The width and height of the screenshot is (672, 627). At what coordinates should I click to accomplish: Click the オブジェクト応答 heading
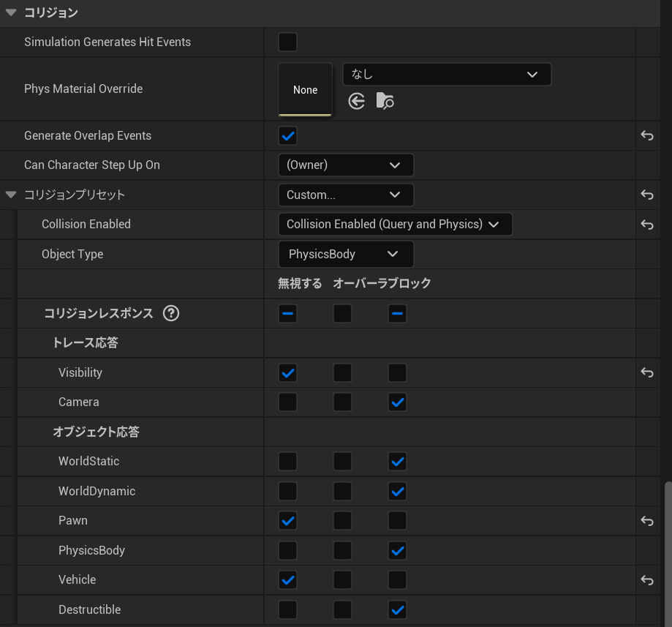click(96, 432)
